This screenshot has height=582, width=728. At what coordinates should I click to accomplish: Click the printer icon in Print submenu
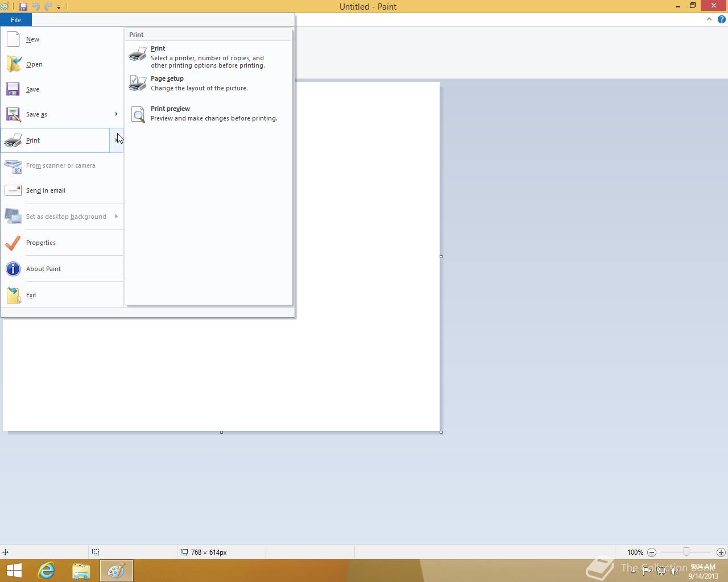[x=138, y=54]
